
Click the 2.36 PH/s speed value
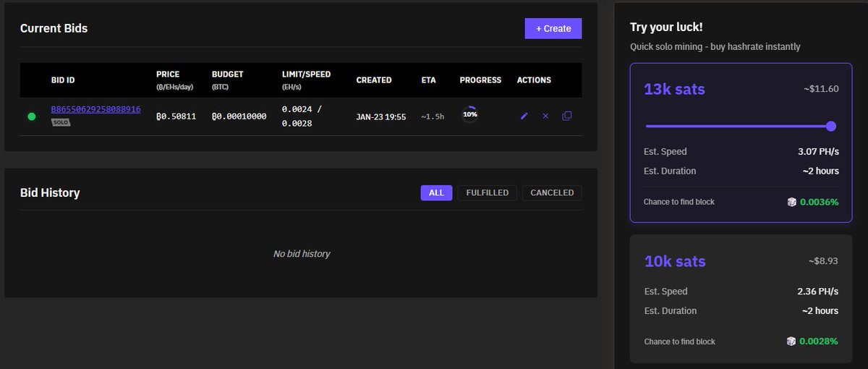818,291
